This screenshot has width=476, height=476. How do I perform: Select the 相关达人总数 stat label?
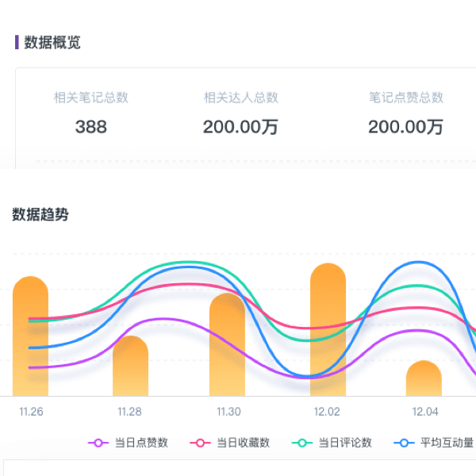[x=240, y=98]
